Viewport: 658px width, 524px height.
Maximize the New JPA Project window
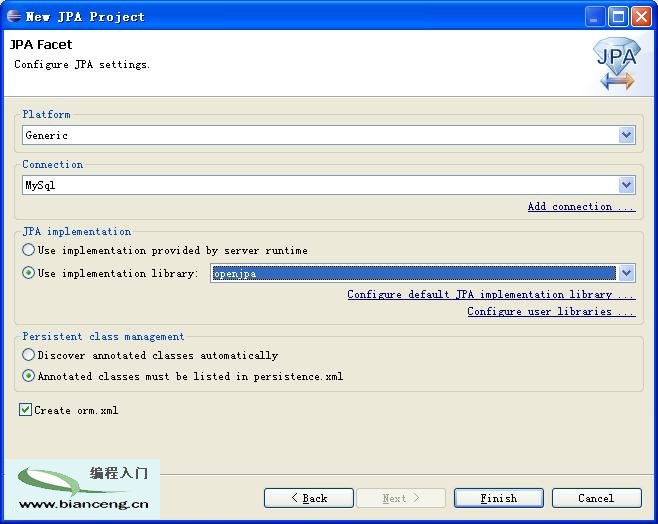pyautogui.click(x=618, y=17)
